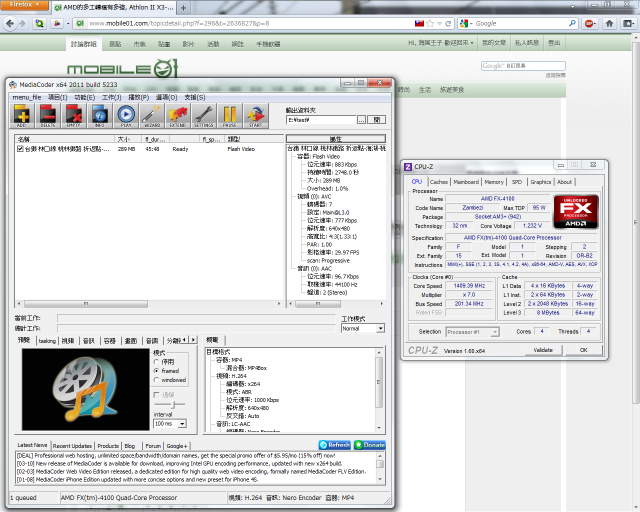The height and width of the screenshot is (512, 640).
Task: Click the Firefox back arrow button
Action: (10, 23)
